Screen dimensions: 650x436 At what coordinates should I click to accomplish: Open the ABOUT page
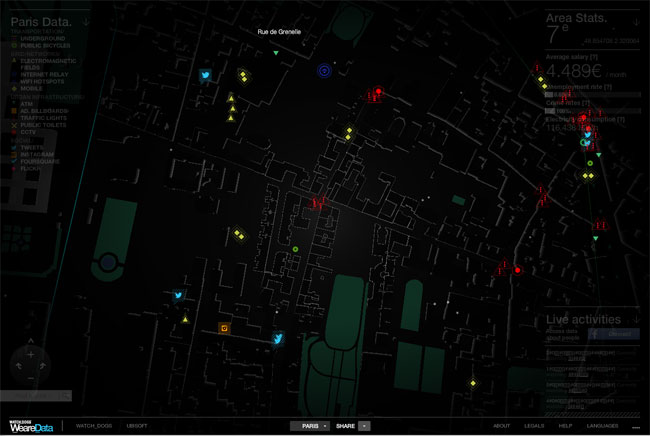501,426
